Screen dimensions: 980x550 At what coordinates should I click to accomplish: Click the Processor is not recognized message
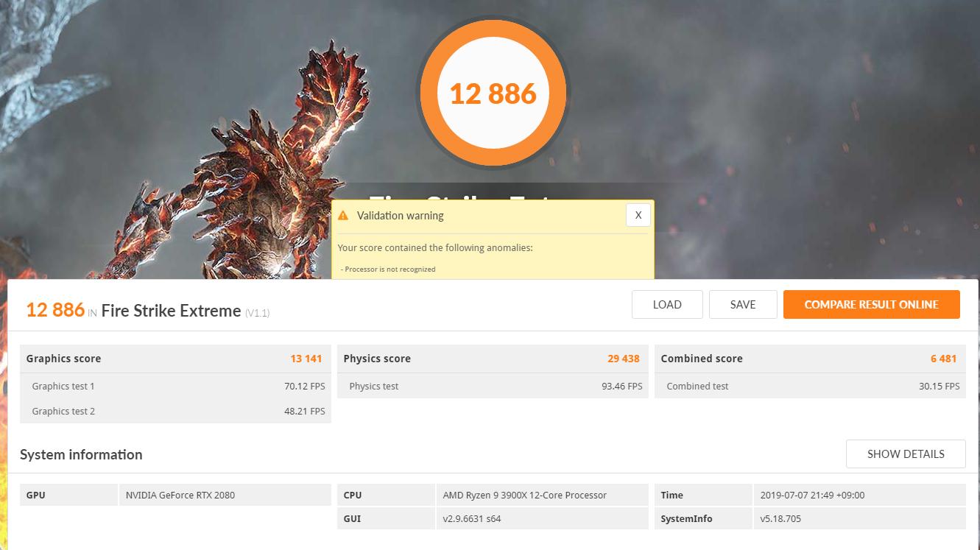coord(388,269)
